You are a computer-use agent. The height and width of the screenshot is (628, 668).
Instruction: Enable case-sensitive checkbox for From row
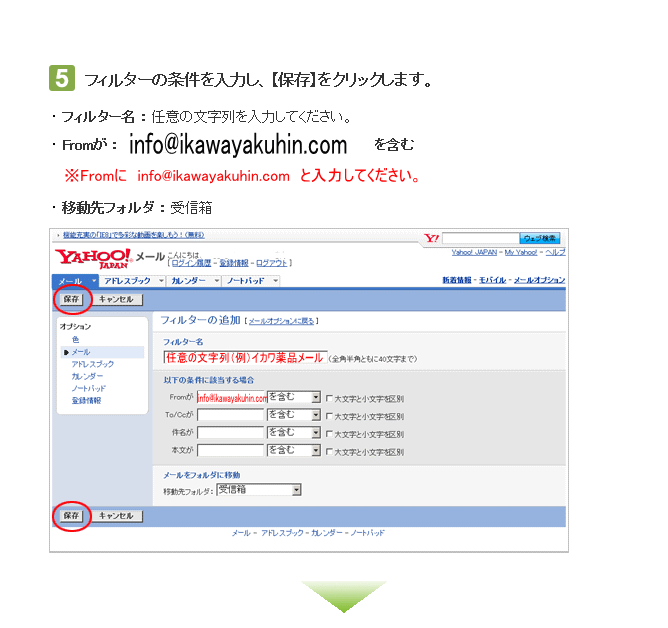[x=329, y=398]
